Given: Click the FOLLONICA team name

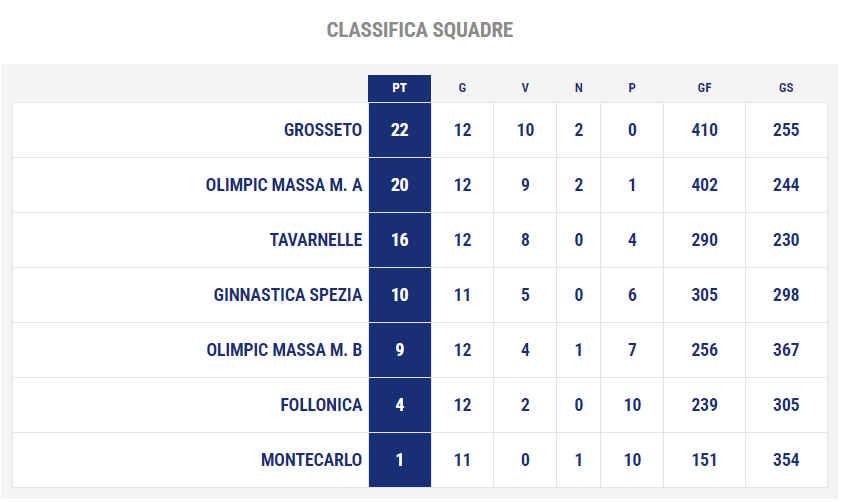Looking at the screenshot, I should point(321,405).
